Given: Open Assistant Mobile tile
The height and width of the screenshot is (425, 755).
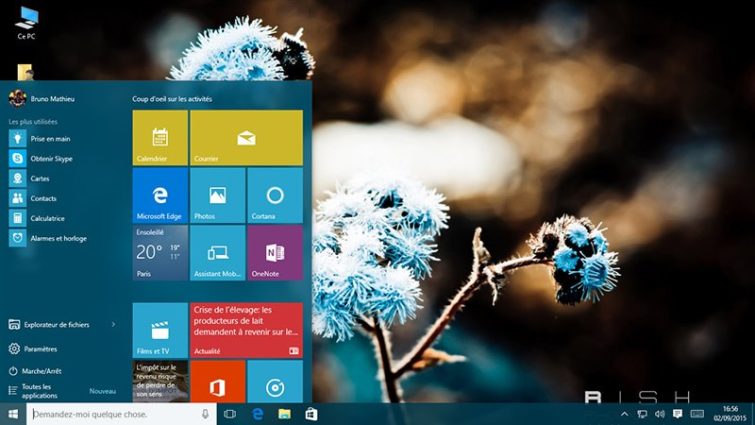Looking at the screenshot, I should (x=218, y=253).
